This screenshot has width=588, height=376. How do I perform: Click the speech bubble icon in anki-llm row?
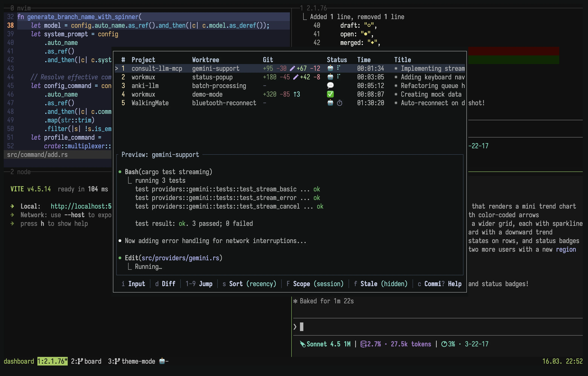point(330,85)
